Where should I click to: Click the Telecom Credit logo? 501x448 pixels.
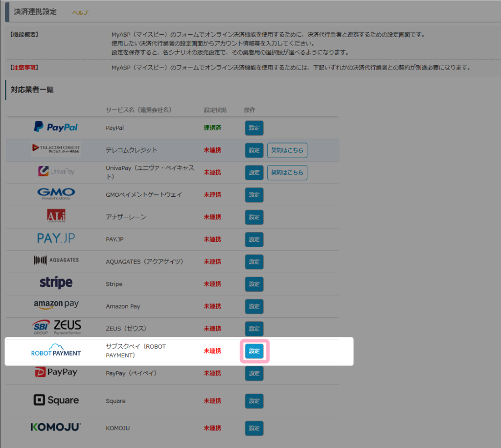point(56,149)
